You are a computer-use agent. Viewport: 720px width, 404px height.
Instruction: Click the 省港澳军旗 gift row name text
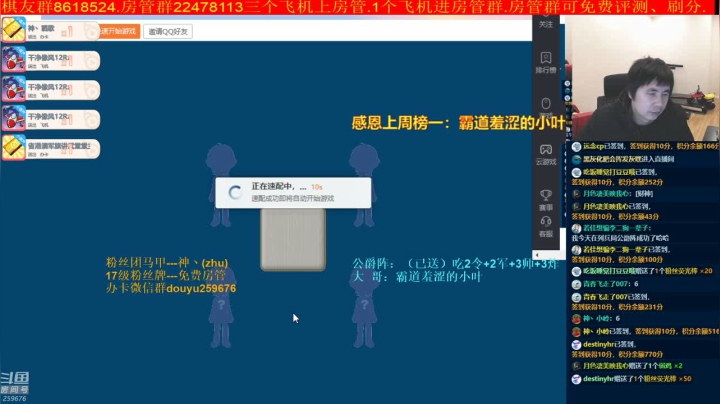[x=59, y=146]
